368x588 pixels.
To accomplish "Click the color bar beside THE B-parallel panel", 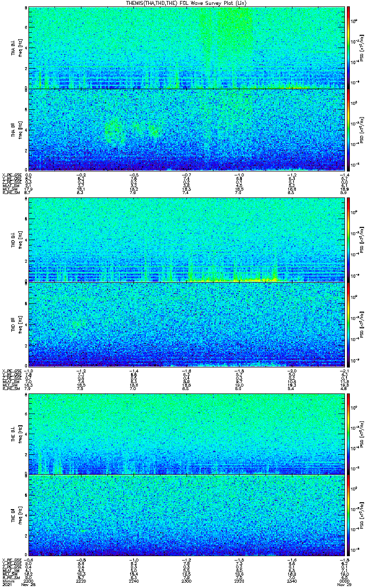I will pyautogui.click(x=349, y=516).
